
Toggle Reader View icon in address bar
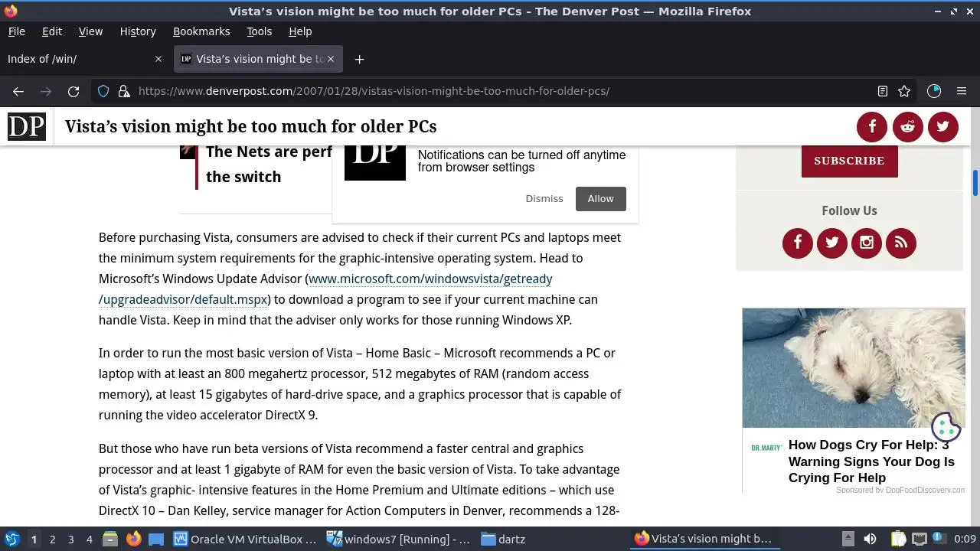pyautogui.click(x=883, y=91)
